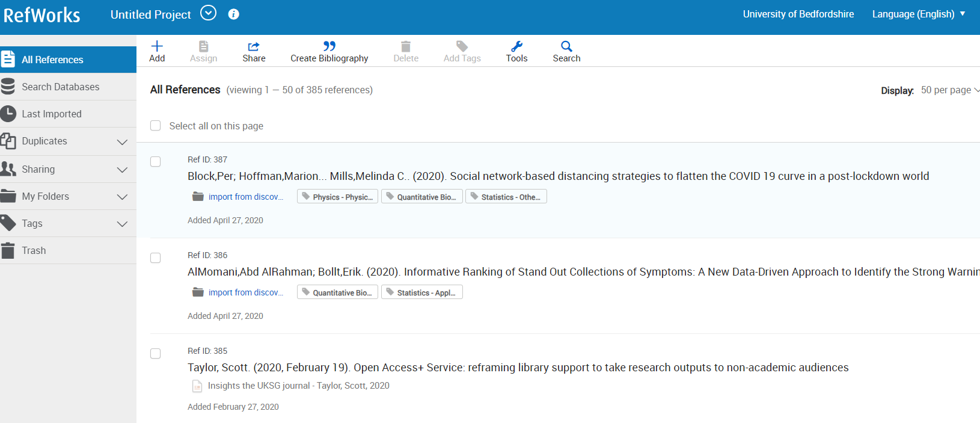Click University of Bedfordshire link
The height and width of the screenshot is (423, 980).
pos(798,14)
